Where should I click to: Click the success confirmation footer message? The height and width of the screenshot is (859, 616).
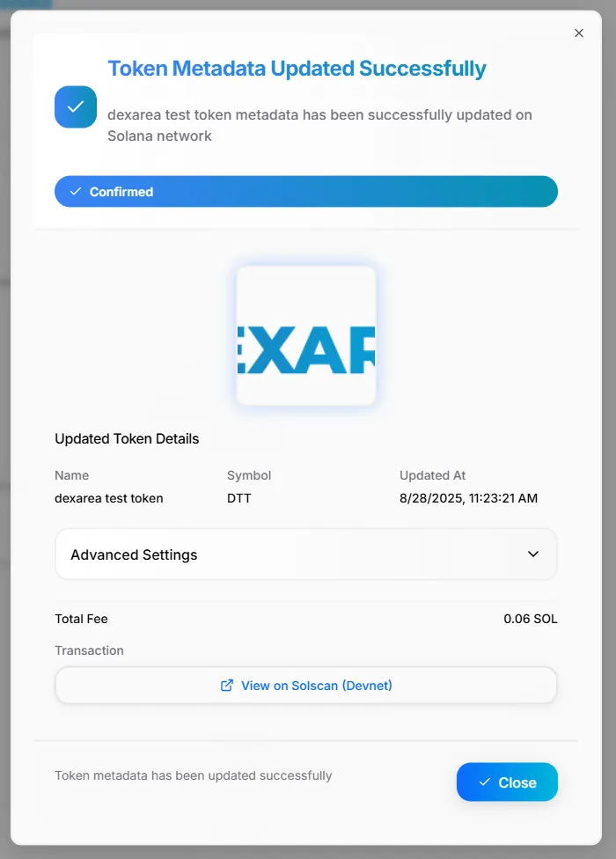193,775
